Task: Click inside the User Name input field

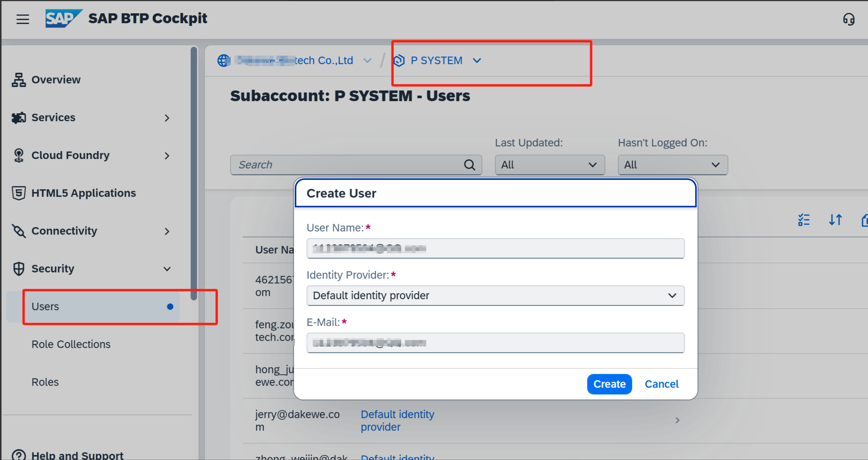Action: tap(495, 249)
